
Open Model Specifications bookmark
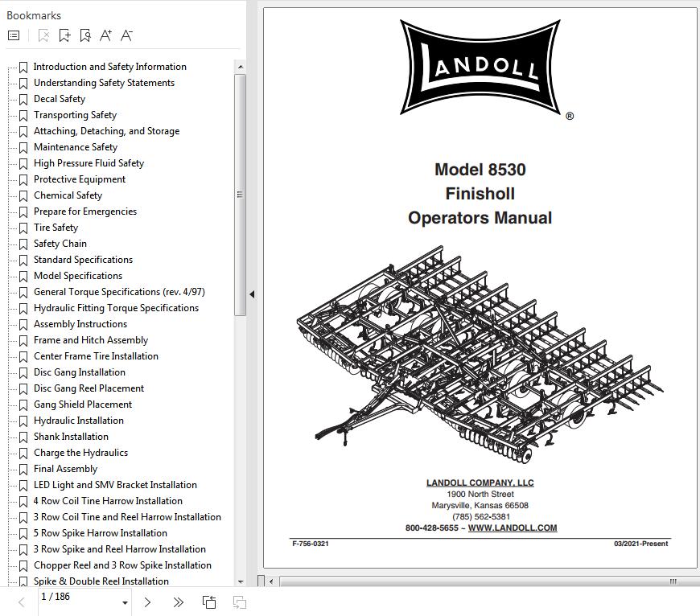78,275
